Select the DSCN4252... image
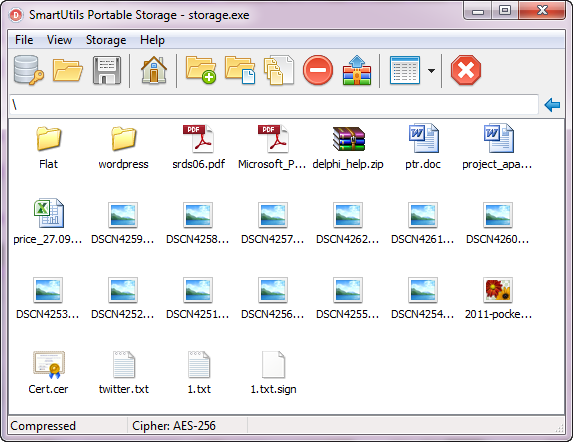 (123, 297)
